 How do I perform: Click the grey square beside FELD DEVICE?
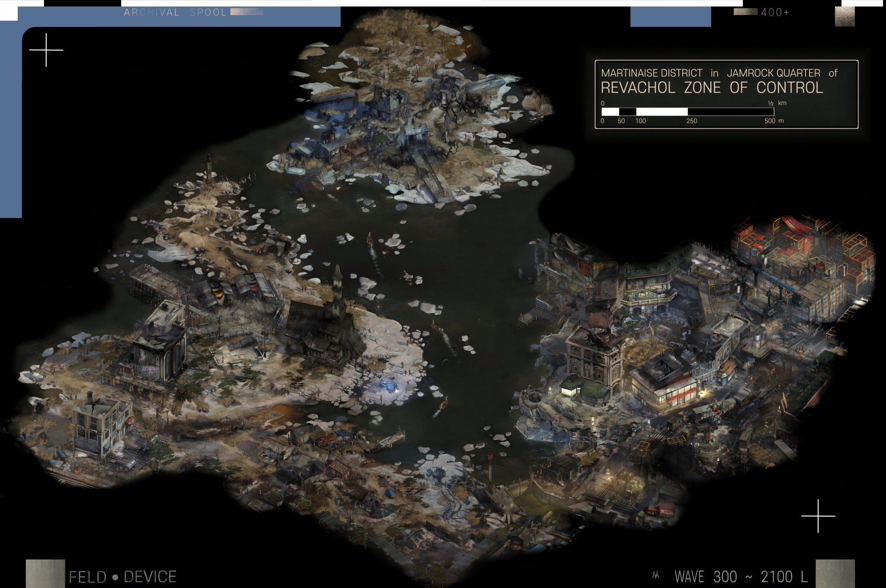coord(45,572)
